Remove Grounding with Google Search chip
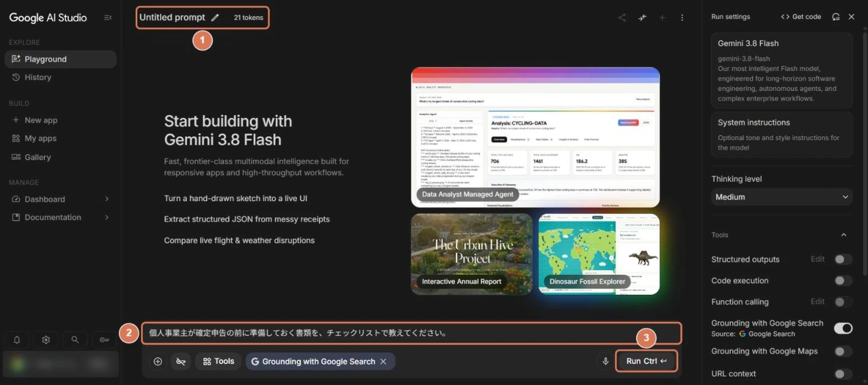The image size is (868, 385). 383,361
